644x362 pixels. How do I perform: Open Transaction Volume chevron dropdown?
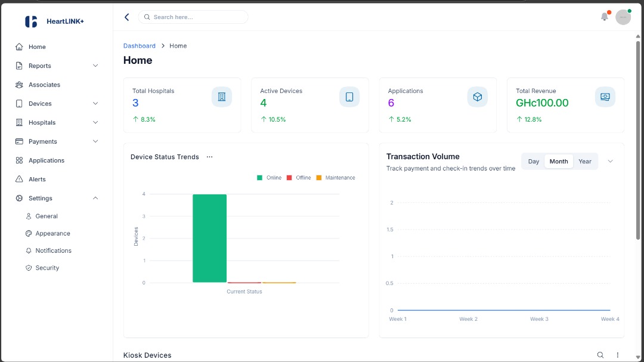point(610,161)
